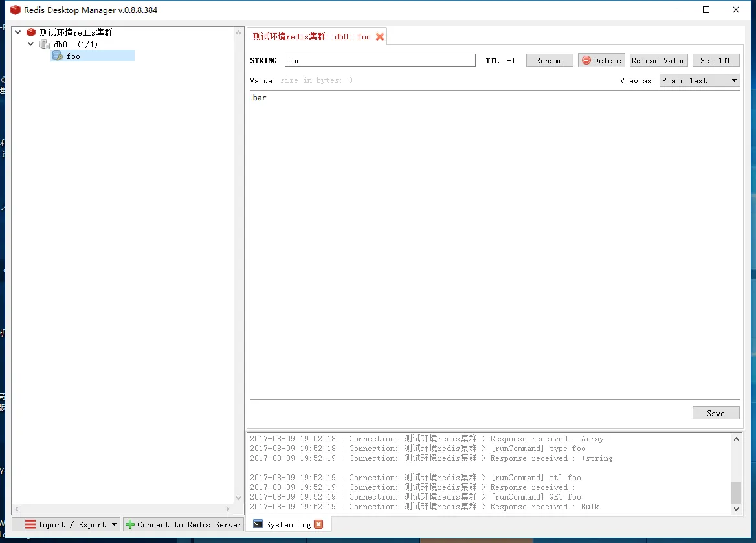Click log line 'Response received : +string'

[551, 458]
